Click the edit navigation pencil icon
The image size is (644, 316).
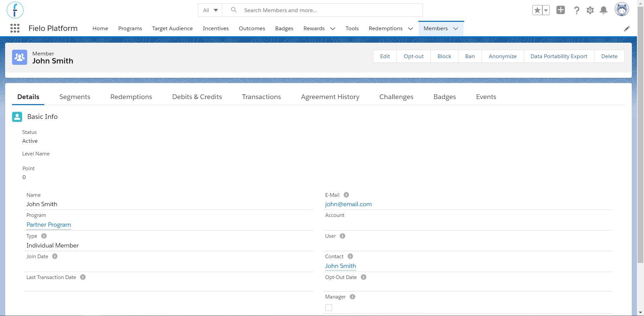(627, 29)
